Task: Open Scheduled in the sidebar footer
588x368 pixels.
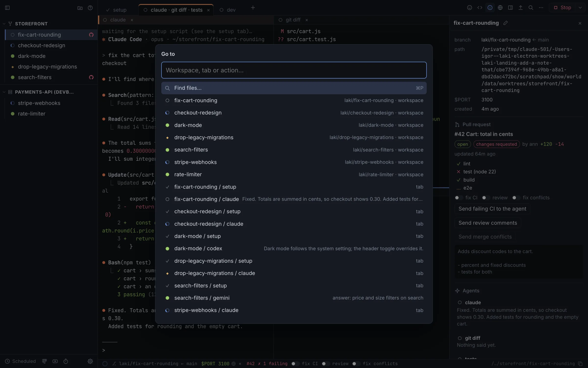Action: [21, 361]
